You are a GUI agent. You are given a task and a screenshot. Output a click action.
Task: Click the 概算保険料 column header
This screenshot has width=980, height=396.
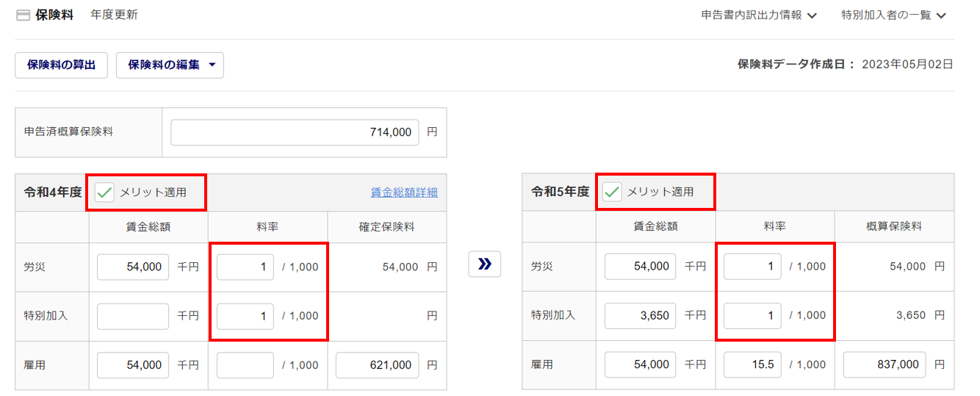[x=893, y=226]
